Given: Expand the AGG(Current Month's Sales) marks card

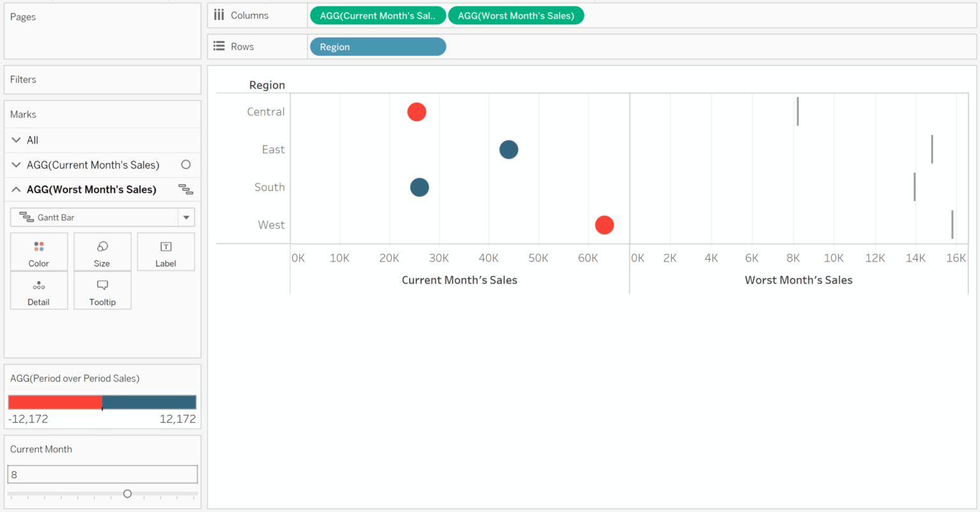Looking at the screenshot, I should pyautogui.click(x=15, y=165).
